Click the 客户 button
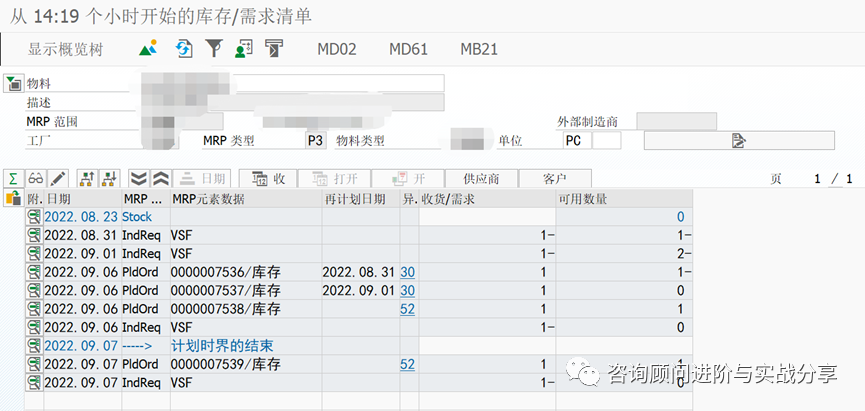Viewport: 865px width, 411px height. [x=555, y=179]
